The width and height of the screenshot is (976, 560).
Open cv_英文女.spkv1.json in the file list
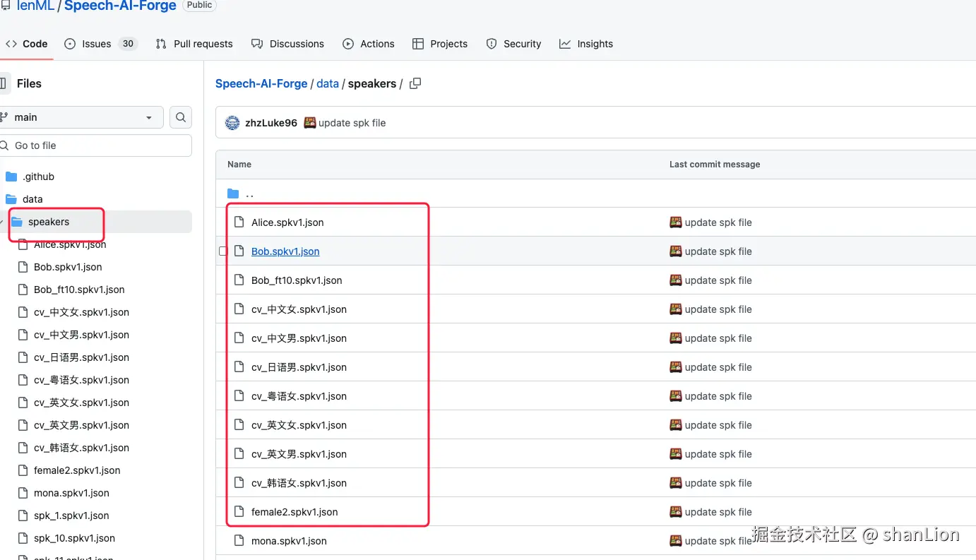[299, 425]
